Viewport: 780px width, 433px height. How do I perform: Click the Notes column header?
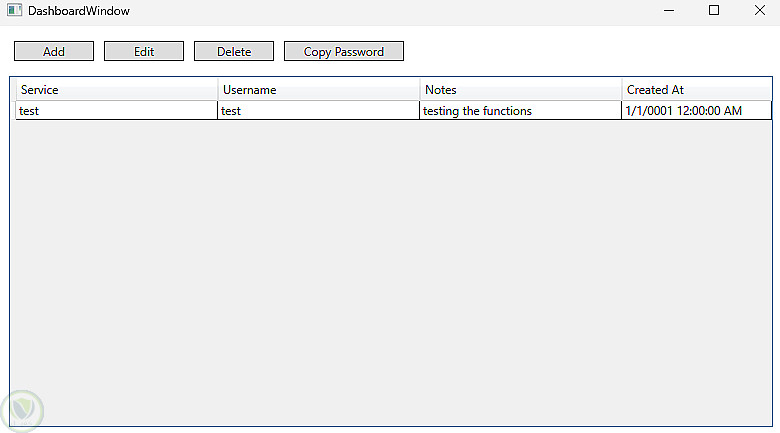point(520,90)
